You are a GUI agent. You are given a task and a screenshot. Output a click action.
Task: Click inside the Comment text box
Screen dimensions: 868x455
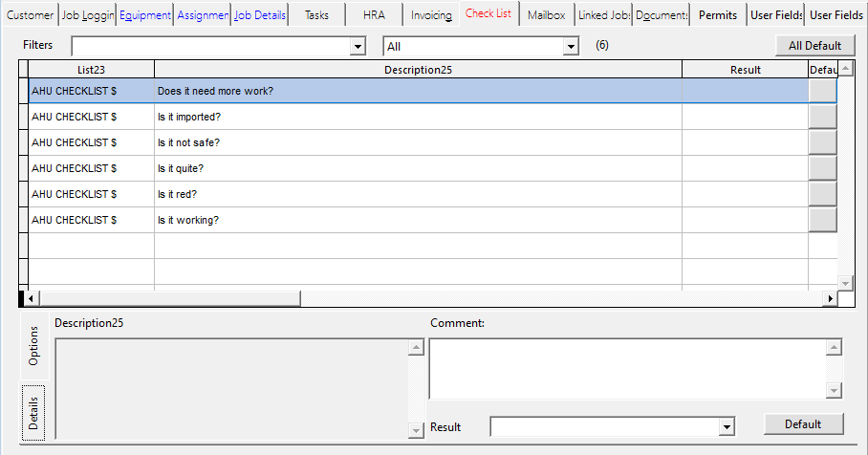tap(626, 368)
